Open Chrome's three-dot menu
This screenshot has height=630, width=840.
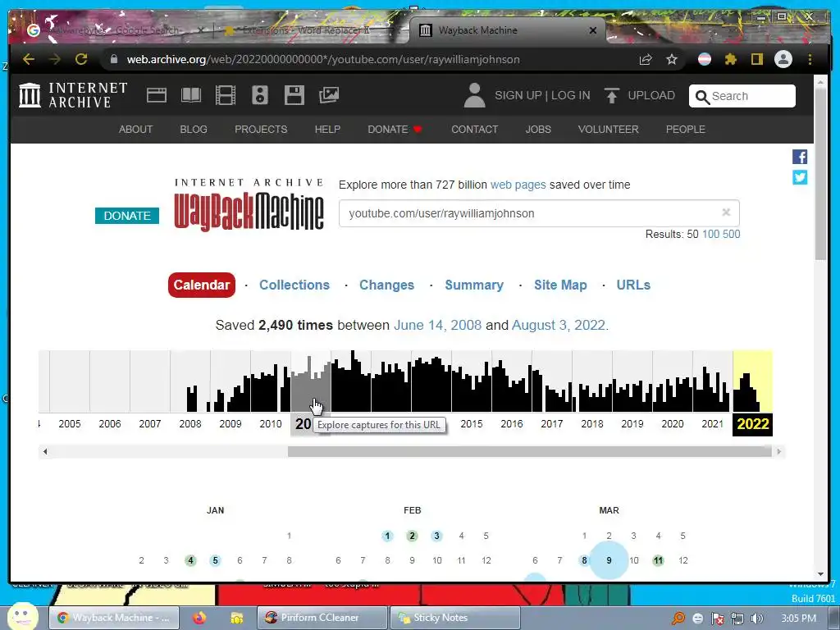pyautogui.click(x=810, y=59)
